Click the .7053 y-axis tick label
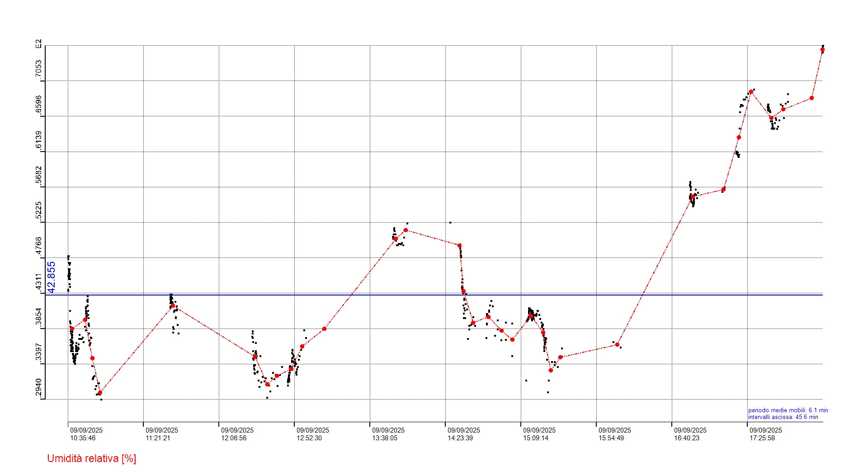868x467 pixels. coord(39,69)
